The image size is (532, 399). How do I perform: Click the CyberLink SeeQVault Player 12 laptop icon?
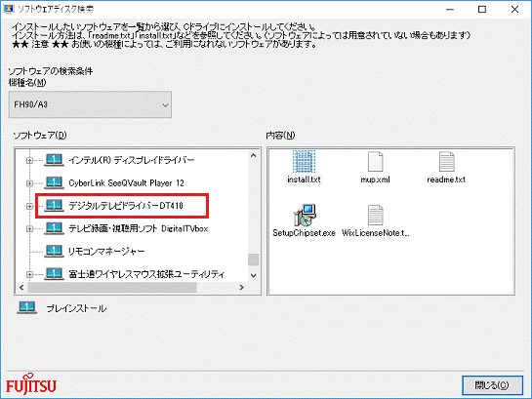[54, 182]
